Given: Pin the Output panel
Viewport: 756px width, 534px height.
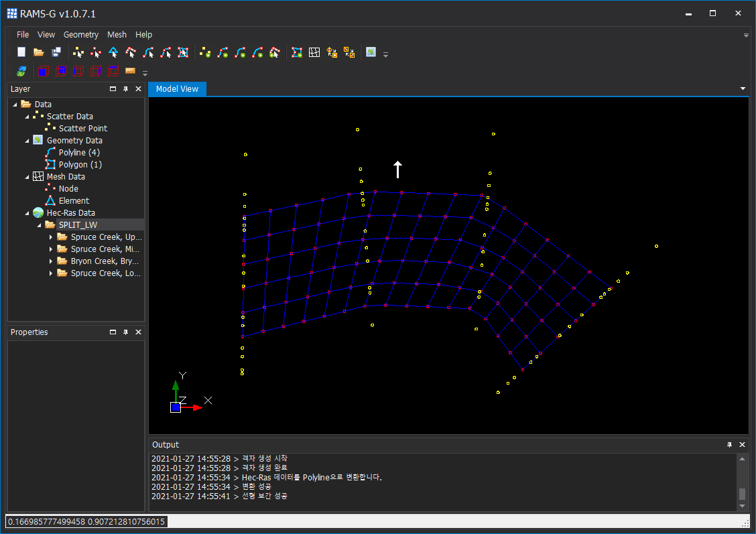Looking at the screenshot, I should pyautogui.click(x=729, y=444).
